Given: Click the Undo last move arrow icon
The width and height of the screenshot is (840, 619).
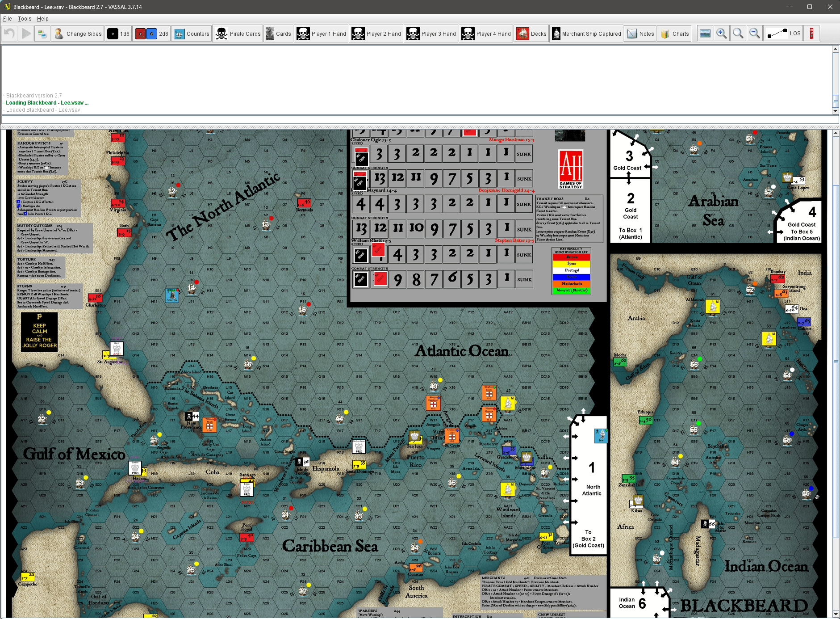Looking at the screenshot, I should (x=10, y=34).
